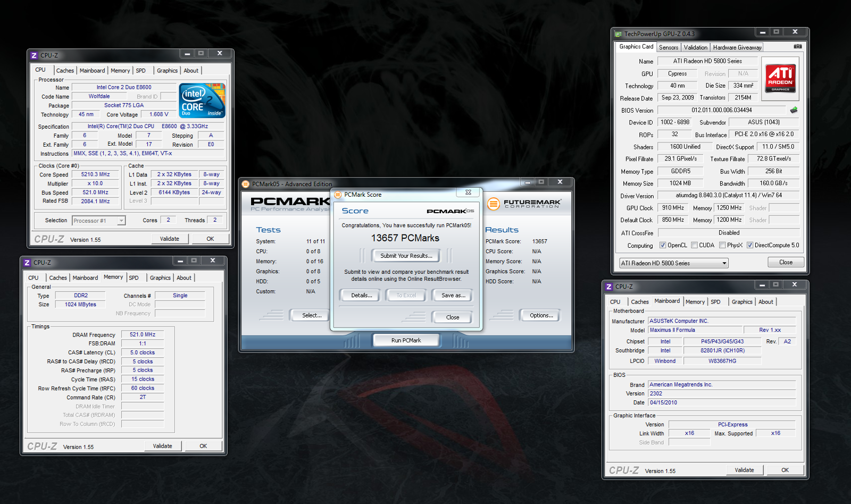Click the Intel Core 2 Duo logo
This screenshot has height=504, width=851.
pyautogui.click(x=202, y=100)
